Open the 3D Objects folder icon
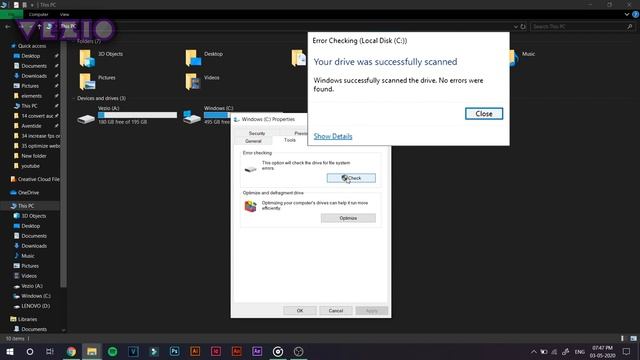The height and width of the screenshot is (360, 640). (87, 58)
